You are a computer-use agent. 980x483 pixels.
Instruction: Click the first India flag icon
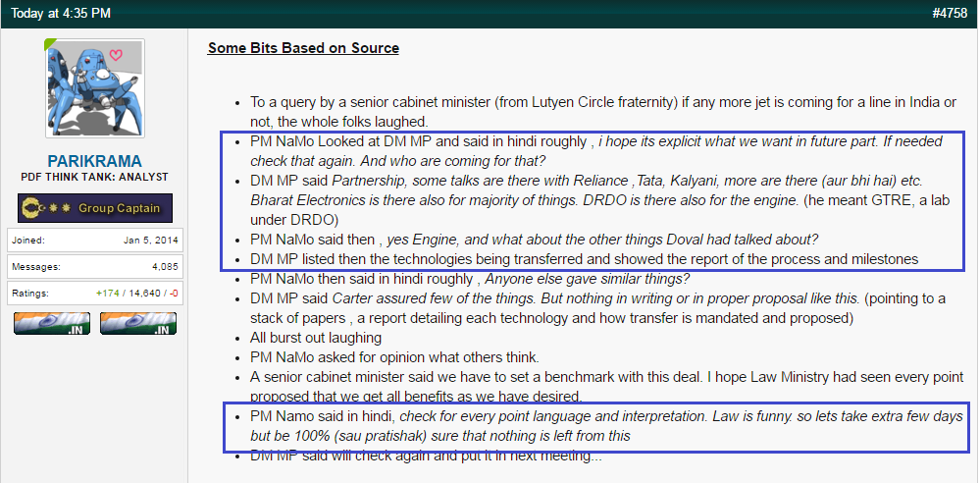coord(52,323)
